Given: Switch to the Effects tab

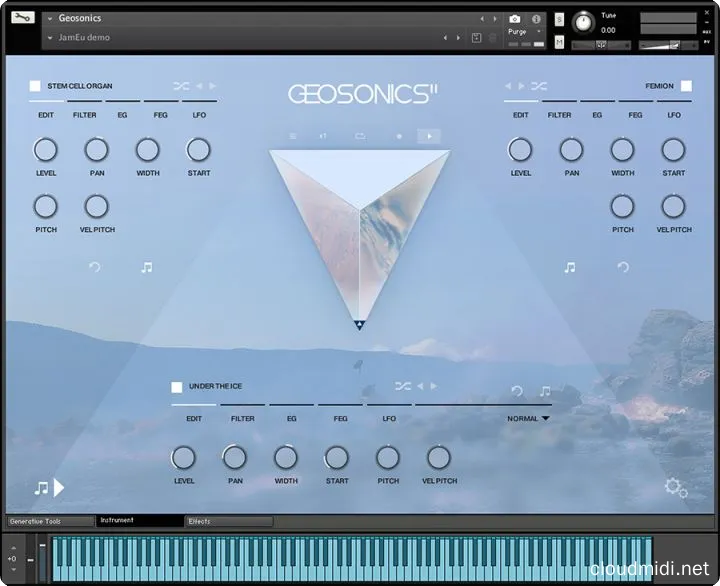Looking at the screenshot, I should pos(228,521).
